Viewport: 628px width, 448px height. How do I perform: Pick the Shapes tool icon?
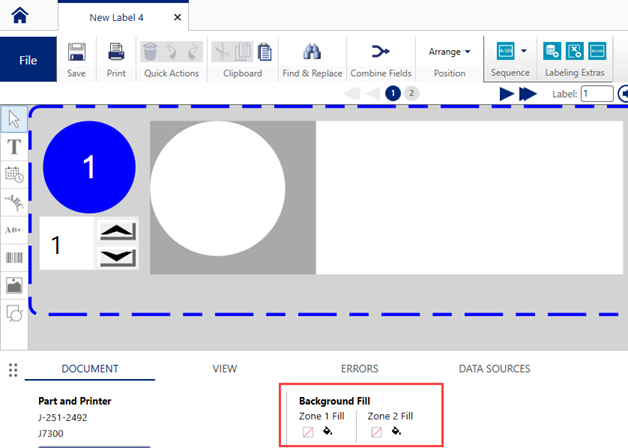(14, 313)
